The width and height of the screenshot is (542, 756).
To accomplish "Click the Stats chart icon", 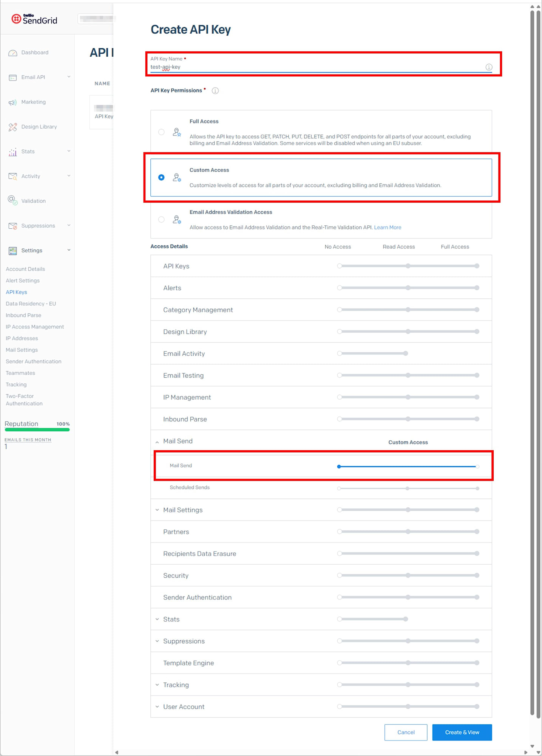I will tap(12, 152).
